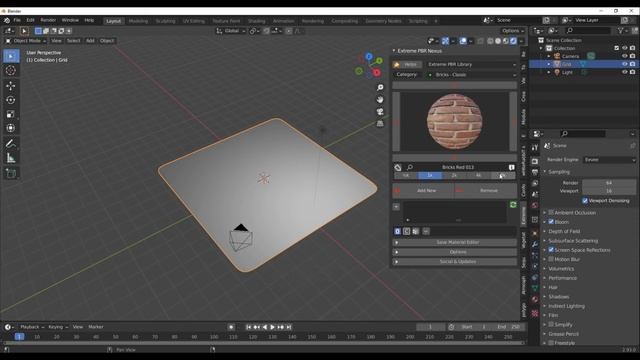Expand the Save Material Editor section
This screenshot has width=640, height=360.
[455, 242]
